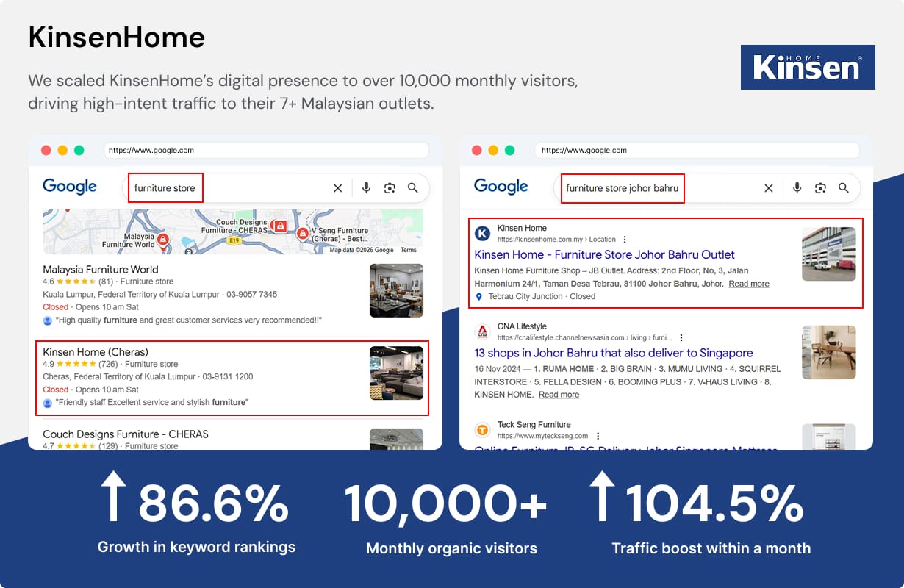Click the left window's google.com address bar

pos(266,150)
